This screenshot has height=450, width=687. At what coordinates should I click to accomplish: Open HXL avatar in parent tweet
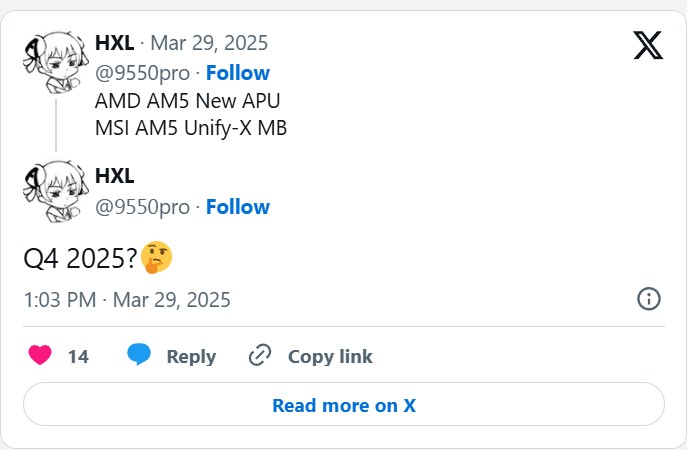coord(56,62)
